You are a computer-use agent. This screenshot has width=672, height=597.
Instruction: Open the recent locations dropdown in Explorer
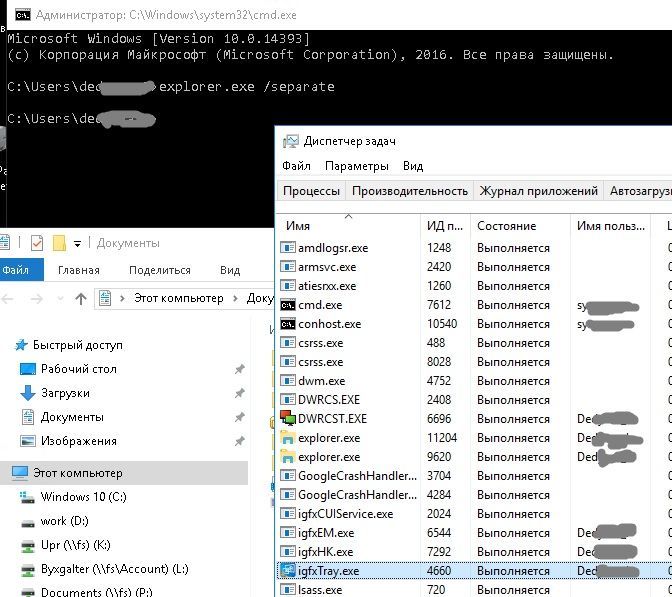pyautogui.click(x=60, y=299)
